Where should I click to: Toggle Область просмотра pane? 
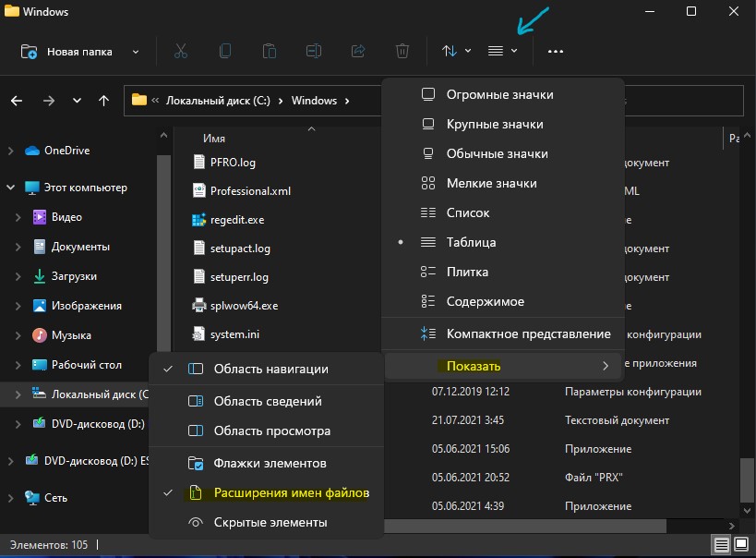[x=266, y=431]
